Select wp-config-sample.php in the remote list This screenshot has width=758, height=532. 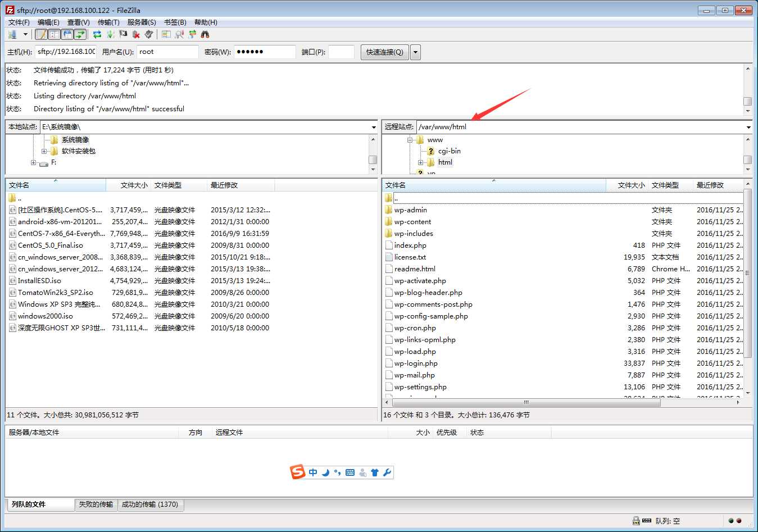click(431, 316)
